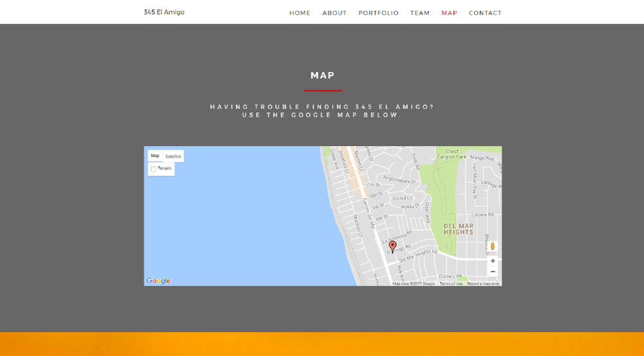Viewport: 644px width, 356px height.
Task: Click the Crest Canyon Park label
Action: (452, 154)
